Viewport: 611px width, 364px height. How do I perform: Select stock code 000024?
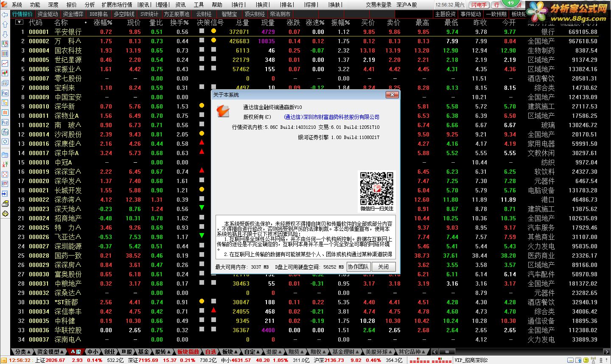(39, 218)
